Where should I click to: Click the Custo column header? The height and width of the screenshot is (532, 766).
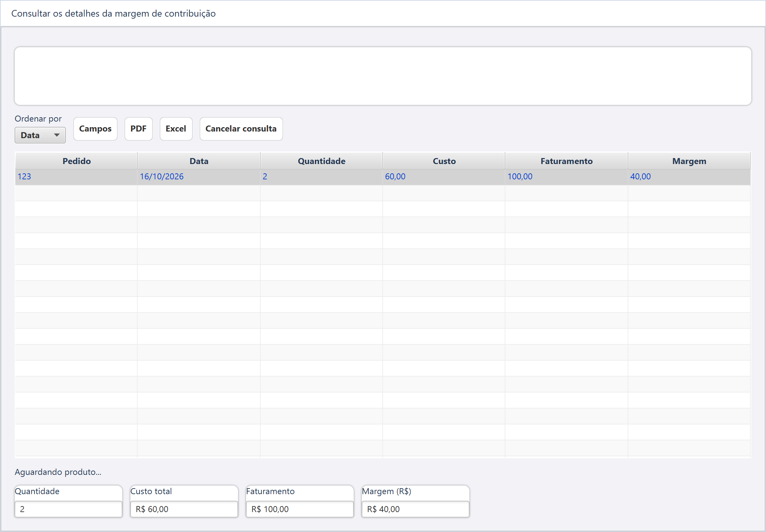[444, 161]
